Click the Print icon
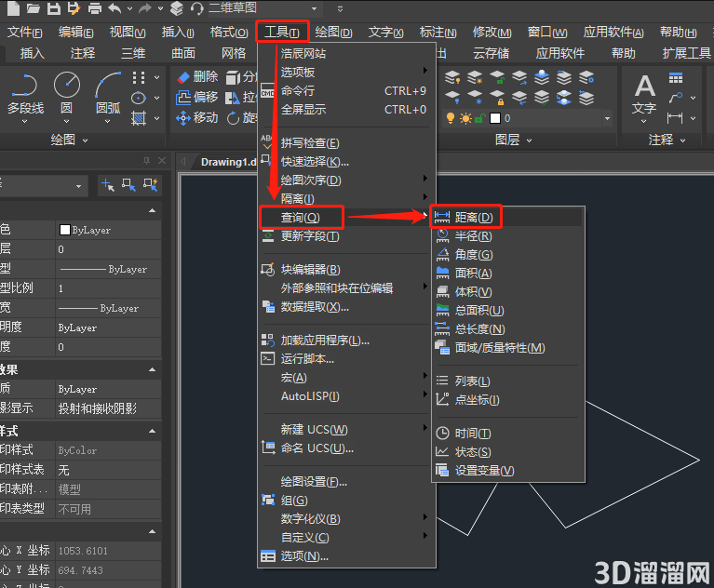The height and width of the screenshot is (588, 714). pos(95,7)
